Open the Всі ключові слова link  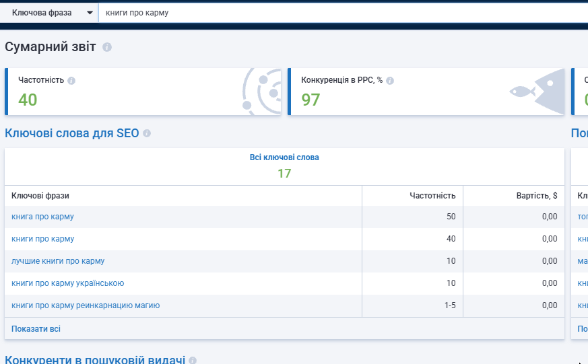pos(284,157)
